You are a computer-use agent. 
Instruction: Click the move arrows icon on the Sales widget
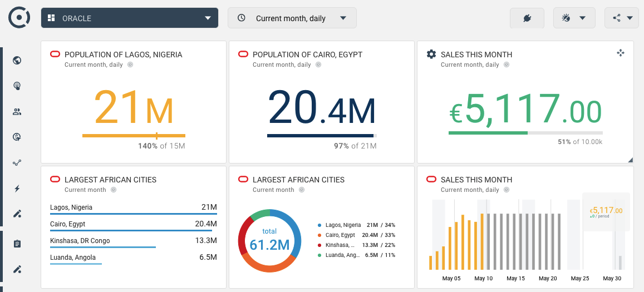[620, 53]
